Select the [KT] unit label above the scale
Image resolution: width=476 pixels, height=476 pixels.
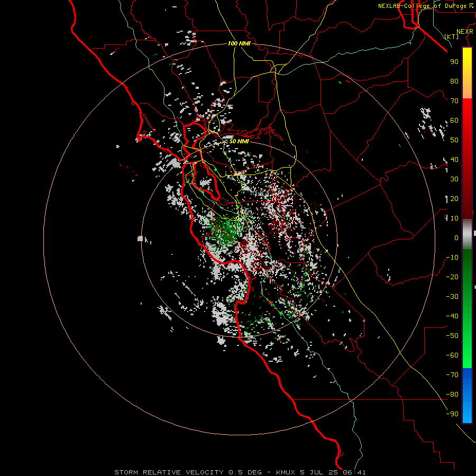pos(452,36)
